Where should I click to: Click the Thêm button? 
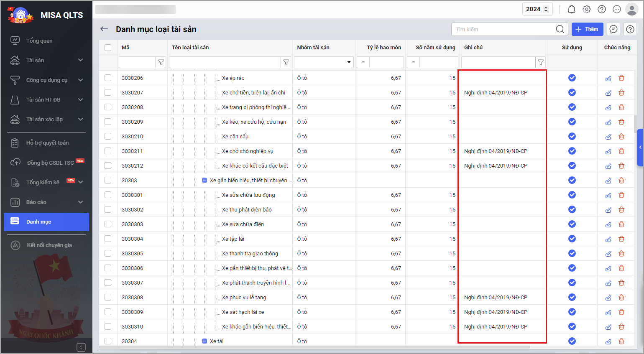coord(587,29)
